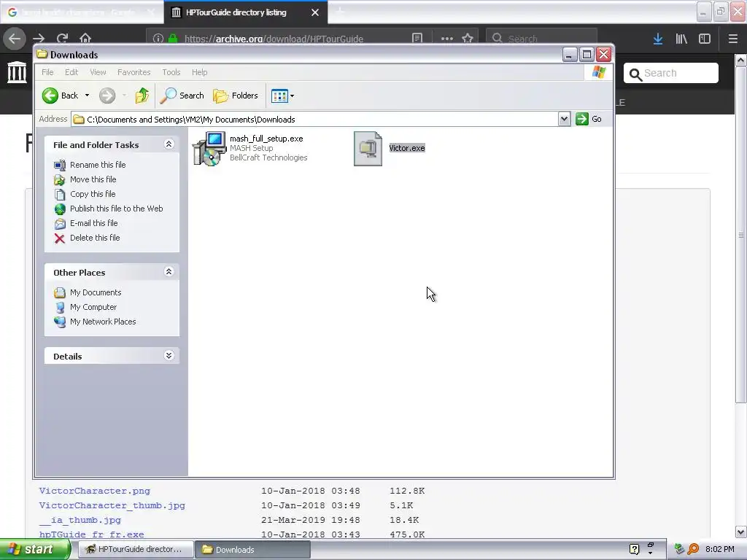Viewport: 747px width, 560px height.
Task: Click the system tray magnifier icon
Action: click(x=694, y=549)
